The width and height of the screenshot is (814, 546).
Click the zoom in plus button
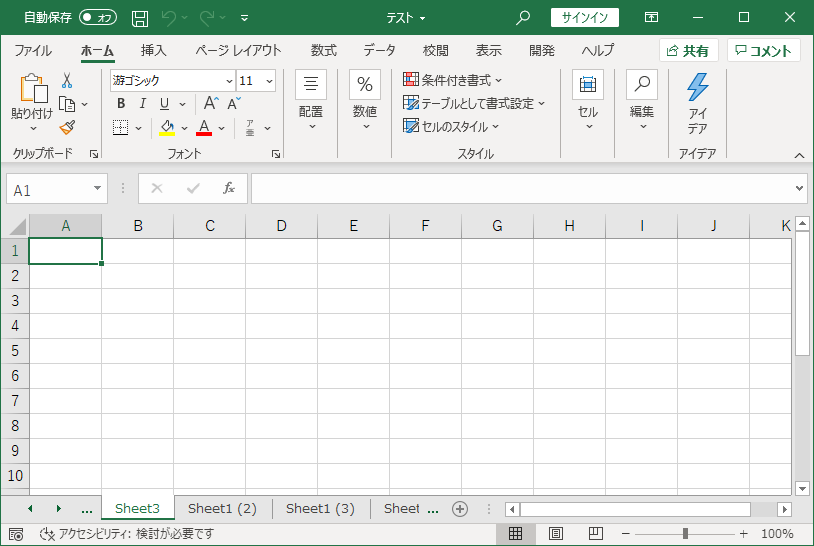pos(743,534)
